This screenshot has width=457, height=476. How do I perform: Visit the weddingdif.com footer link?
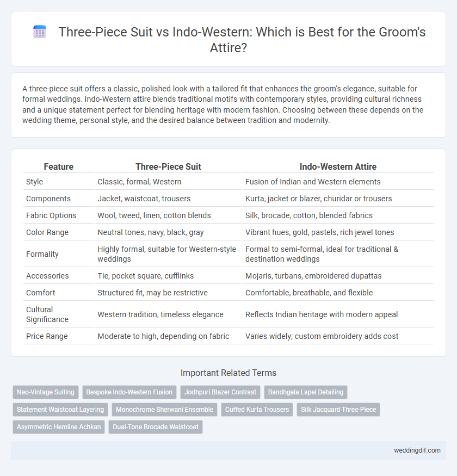(x=417, y=450)
